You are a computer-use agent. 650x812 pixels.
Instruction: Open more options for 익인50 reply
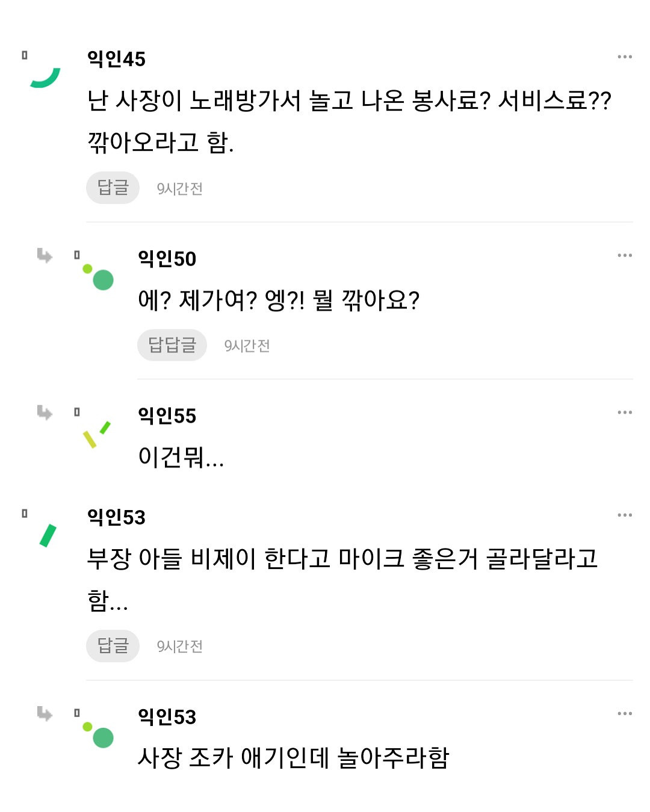625,256
